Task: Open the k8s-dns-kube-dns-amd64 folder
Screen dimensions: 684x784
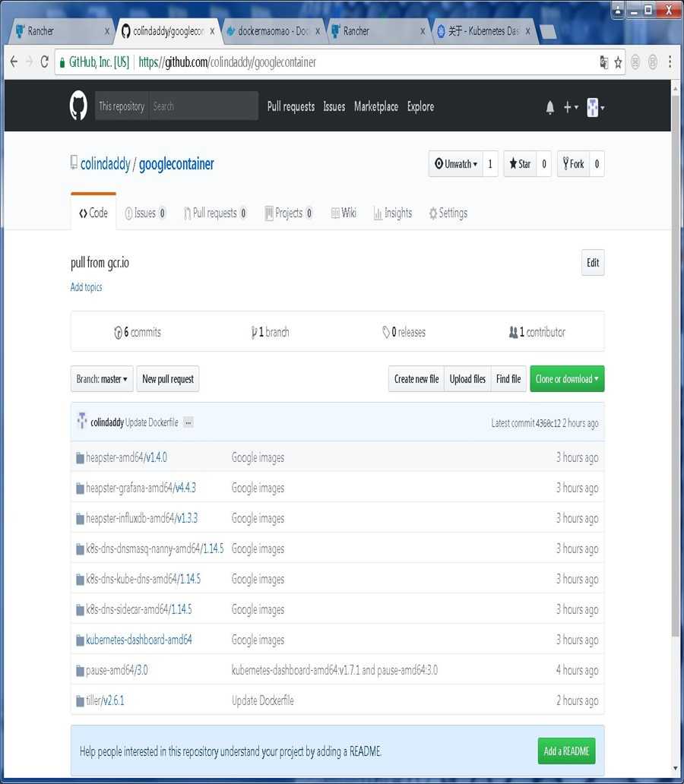Action: 143,579
